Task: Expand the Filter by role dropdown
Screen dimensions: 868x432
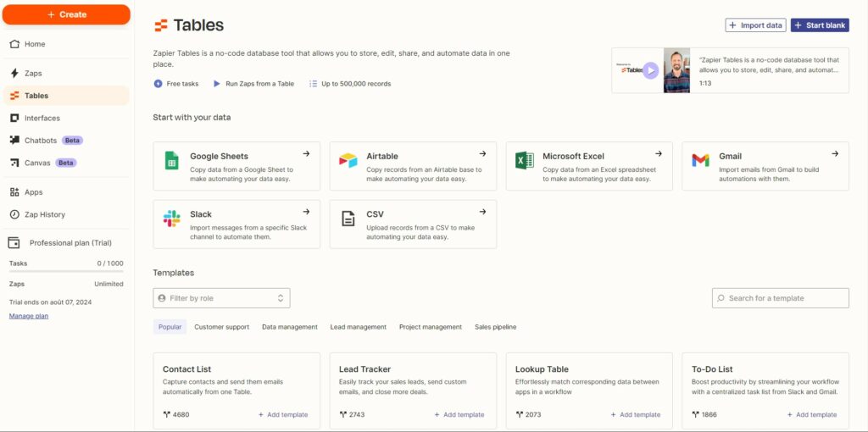Action: click(x=221, y=298)
